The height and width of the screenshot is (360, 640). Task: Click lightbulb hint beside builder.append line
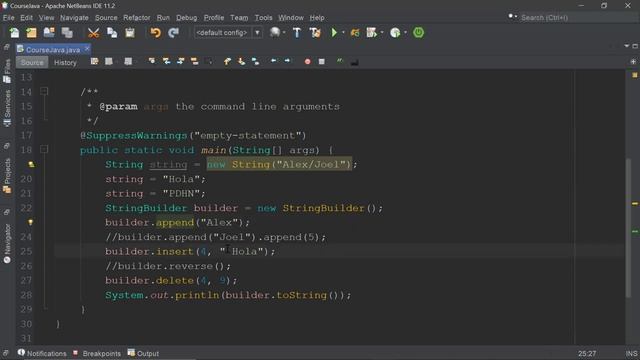(x=30, y=222)
